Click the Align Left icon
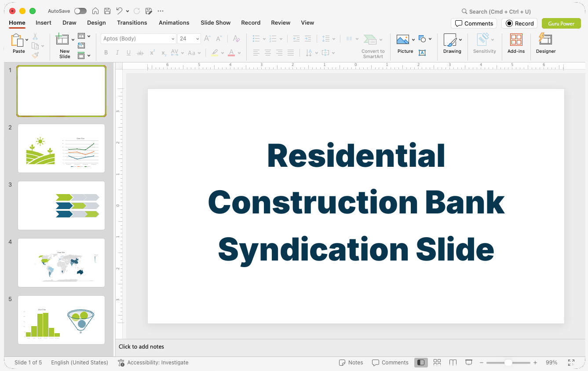Image resolution: width=588 pixels, height=371 pixels. pyautogui.click(x=256, y=53)
